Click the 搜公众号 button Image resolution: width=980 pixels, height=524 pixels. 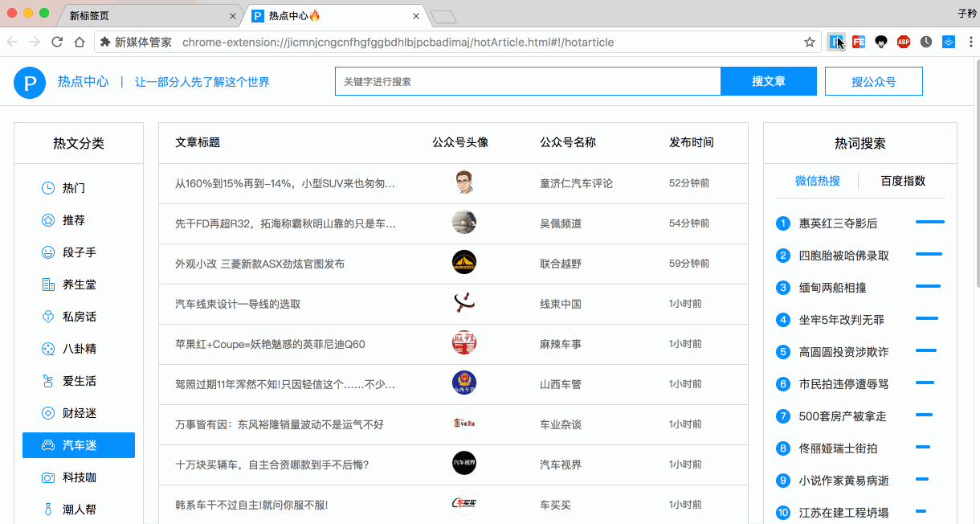(x=873, y=81)
